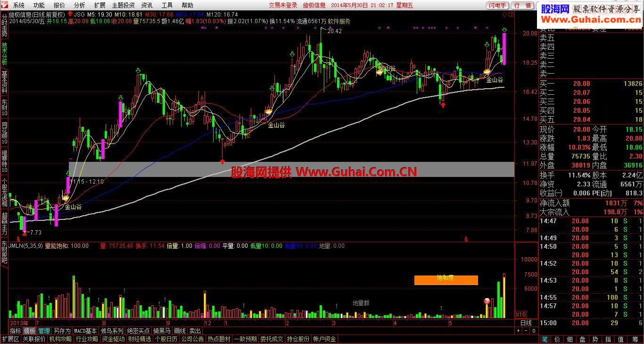Open the 公司公告 tab
The height and width of the screenshot is (344, 644).
coord(192,339)
